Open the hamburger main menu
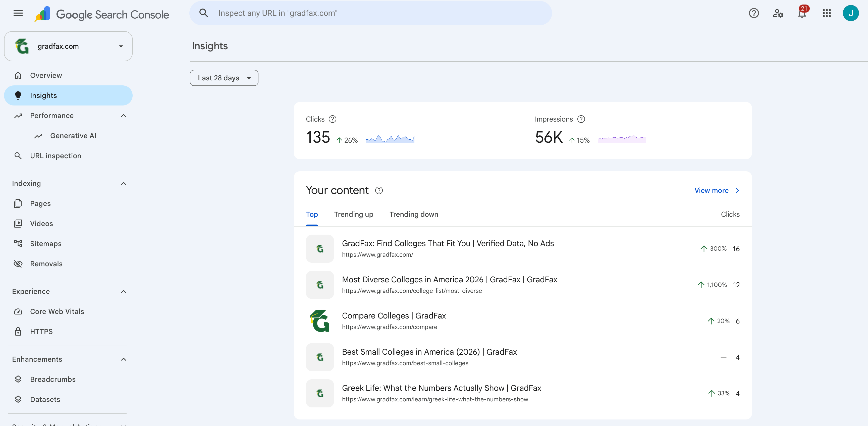This screenshot has width=868, height=426. point(18,13)
